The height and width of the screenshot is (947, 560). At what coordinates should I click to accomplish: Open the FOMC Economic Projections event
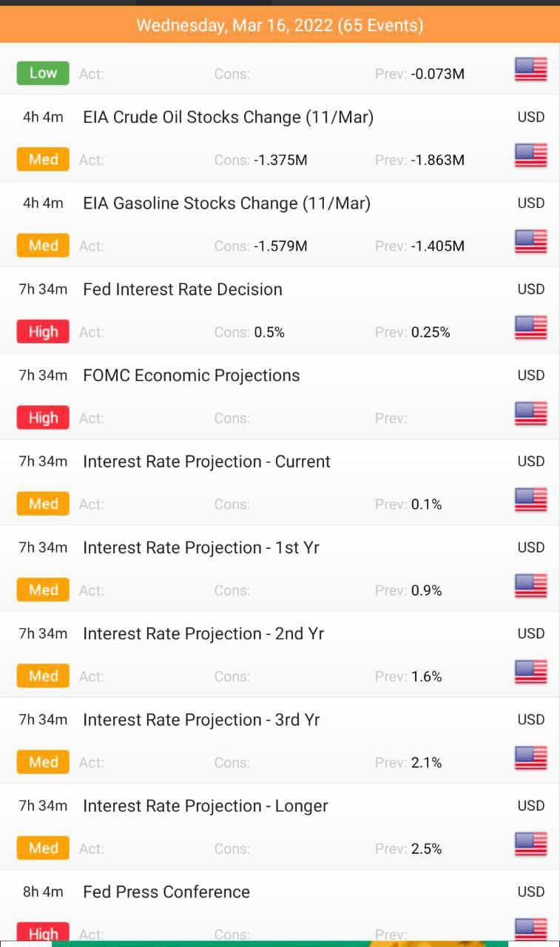(192, 375)
